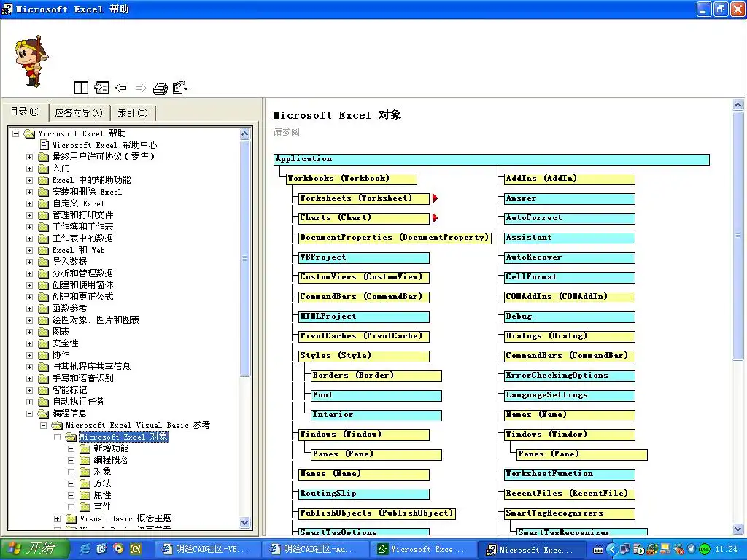Expand the 新增功能 node

click(71, 448)
